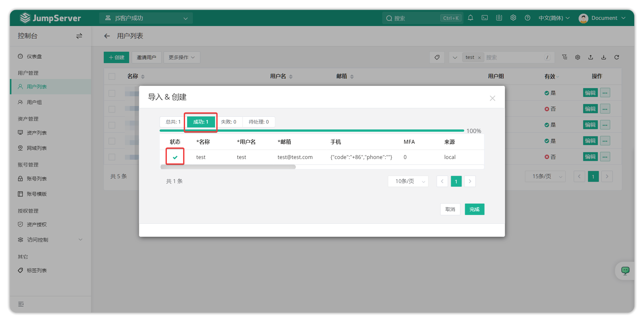Close the 导入 & 创建 dialog

pyautogui.click(x=492, y=98)
